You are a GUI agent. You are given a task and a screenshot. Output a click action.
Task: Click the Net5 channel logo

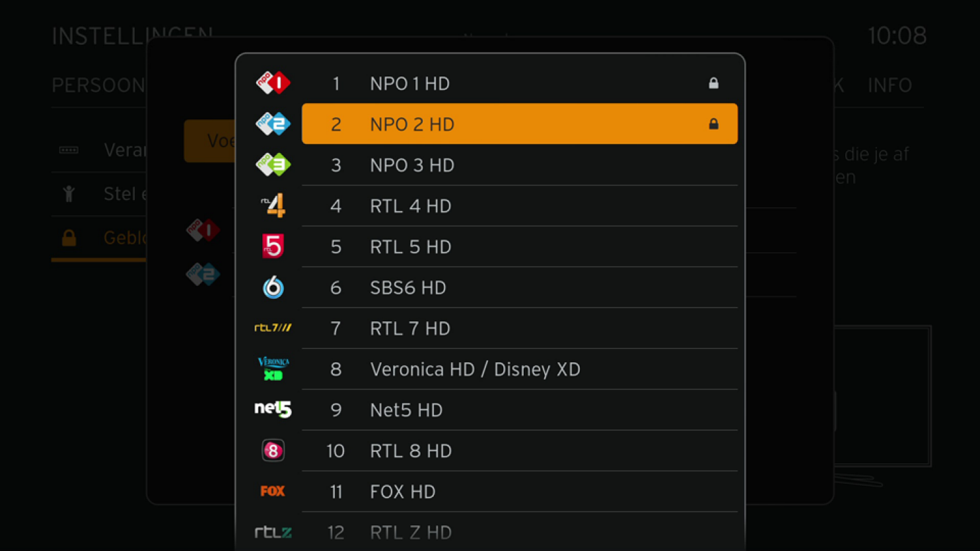273,410
